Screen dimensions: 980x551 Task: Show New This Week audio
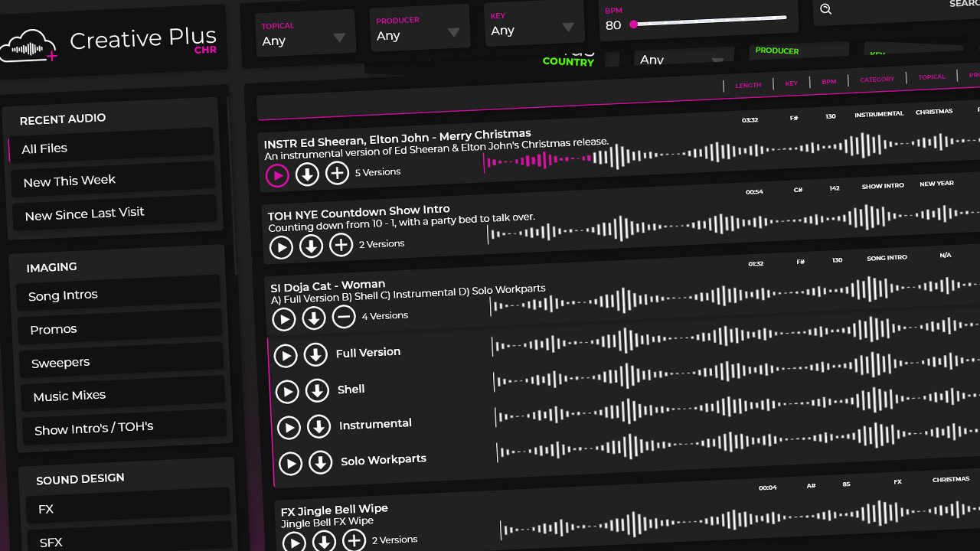point(113,181)
